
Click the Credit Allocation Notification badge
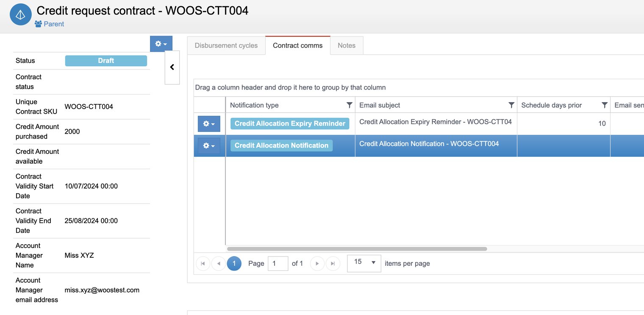(281, 145)
